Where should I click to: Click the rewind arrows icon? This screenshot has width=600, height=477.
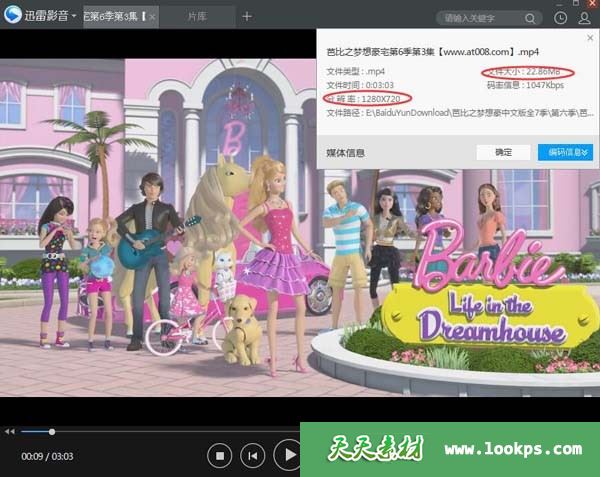coord(10,432)
